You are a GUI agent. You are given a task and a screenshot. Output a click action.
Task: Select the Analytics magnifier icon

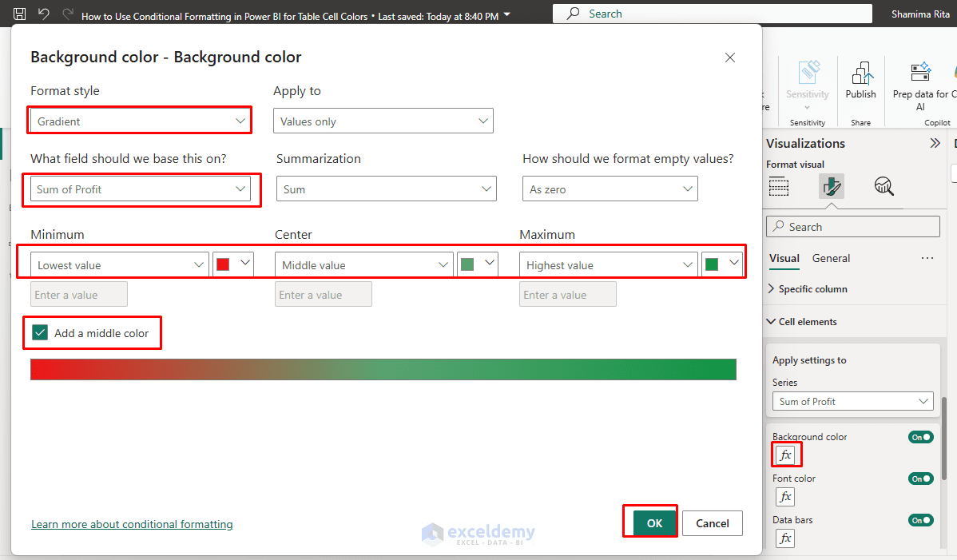(x=884, y=186)
